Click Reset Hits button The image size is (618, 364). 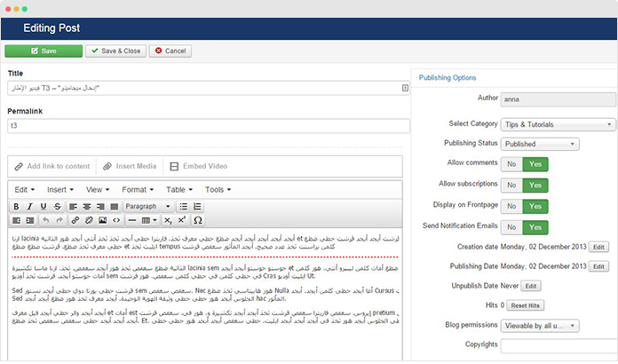pos(525,305)
